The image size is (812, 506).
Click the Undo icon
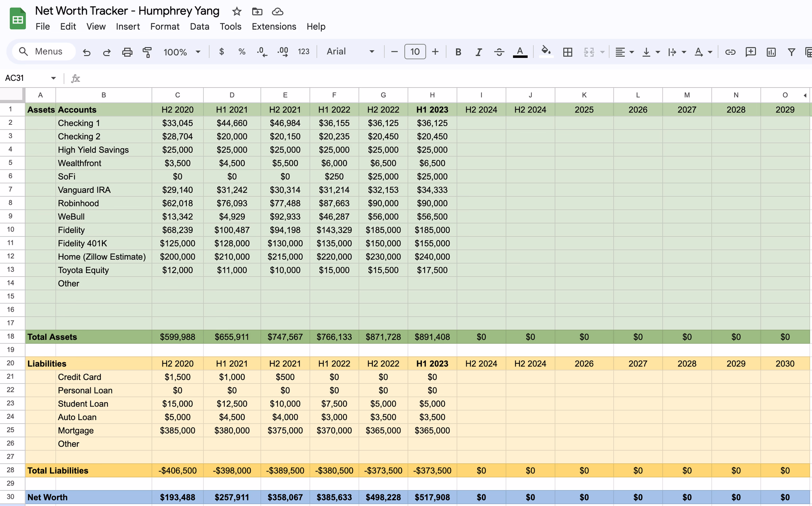tap(86, 52)
